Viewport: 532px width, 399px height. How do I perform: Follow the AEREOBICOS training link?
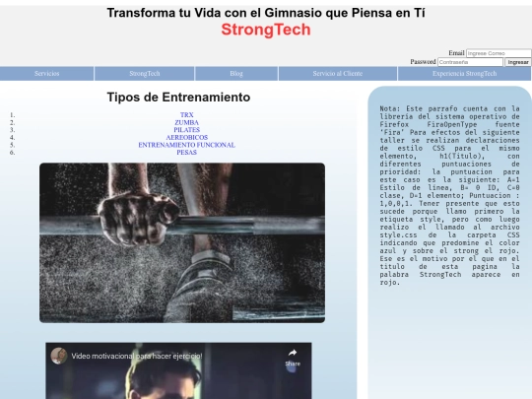pyautogui.click(x=186, y=137)
